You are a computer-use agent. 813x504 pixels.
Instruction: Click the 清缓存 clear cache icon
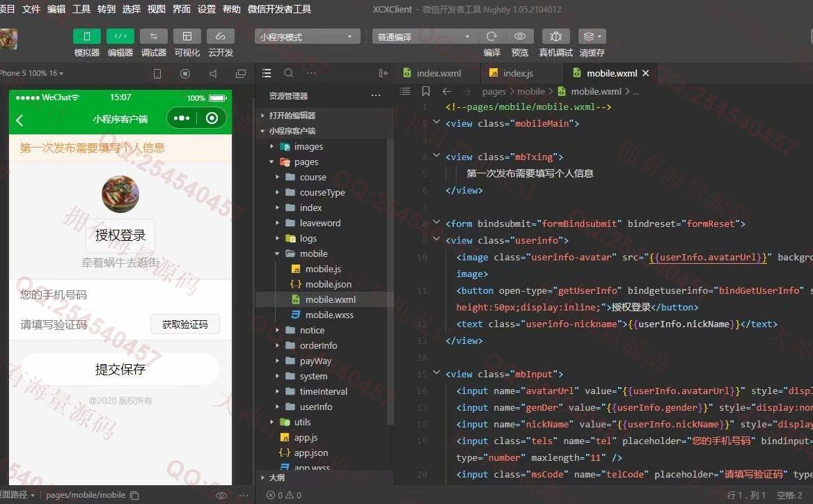pos(592,36)
